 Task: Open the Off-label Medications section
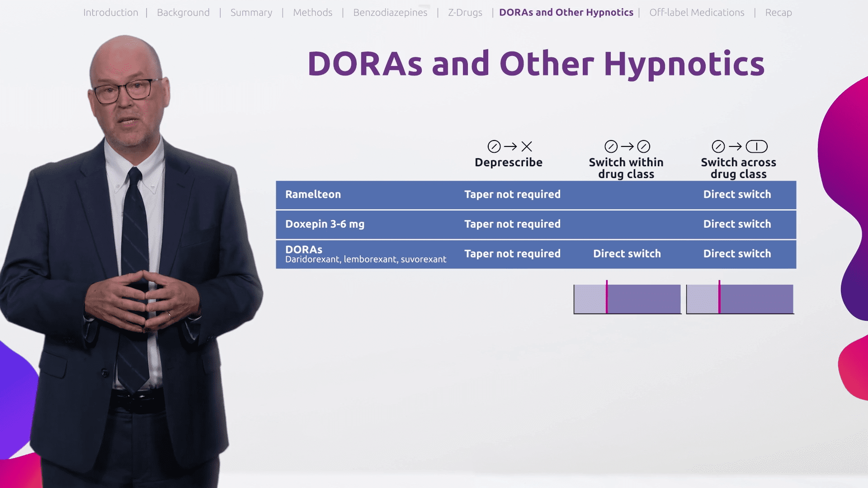point(696,13)
